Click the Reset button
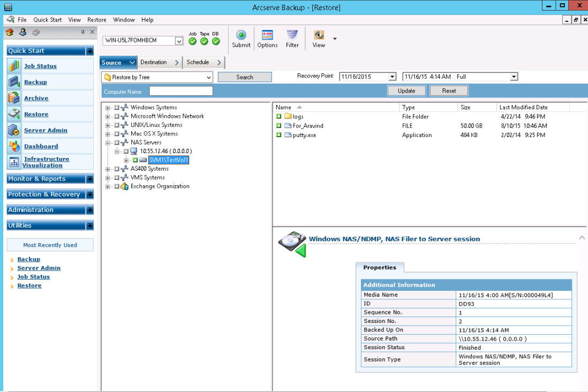Screen dimensions: 588x392 pos(449,91)
